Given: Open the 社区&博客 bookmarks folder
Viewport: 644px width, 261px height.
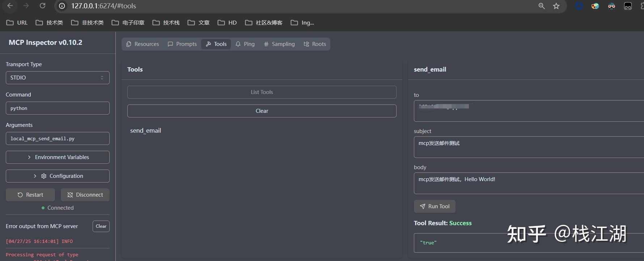Looking at the screenshot, I should [264, 22].
